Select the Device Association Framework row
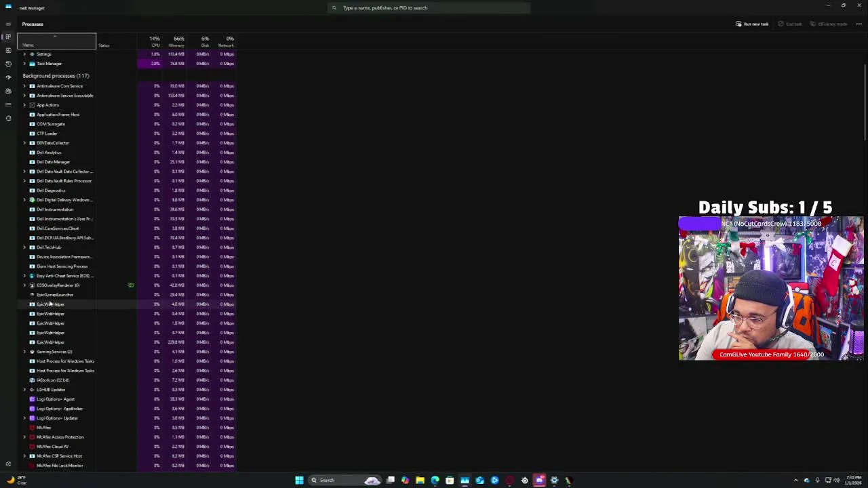The width and height of the screenshot is (868, 488). click(x=127, y=257)
